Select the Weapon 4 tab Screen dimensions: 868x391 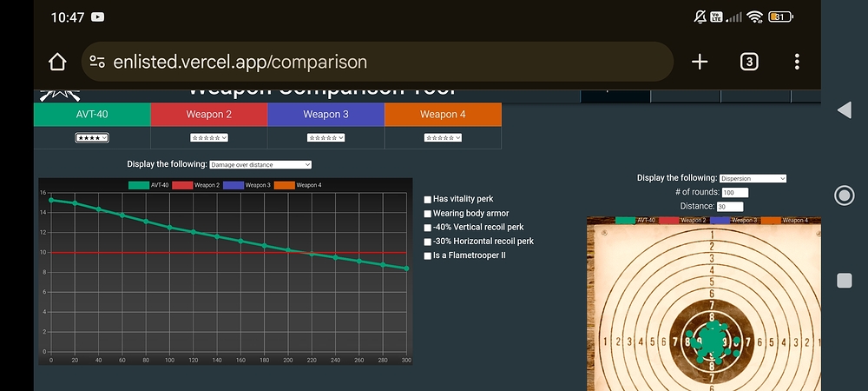tap(443, 114)
